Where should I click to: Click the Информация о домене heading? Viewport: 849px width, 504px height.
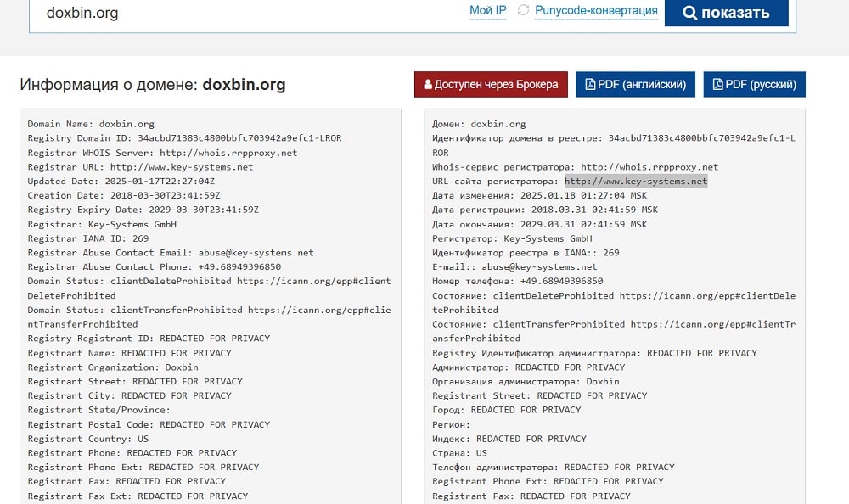point(153,85)
